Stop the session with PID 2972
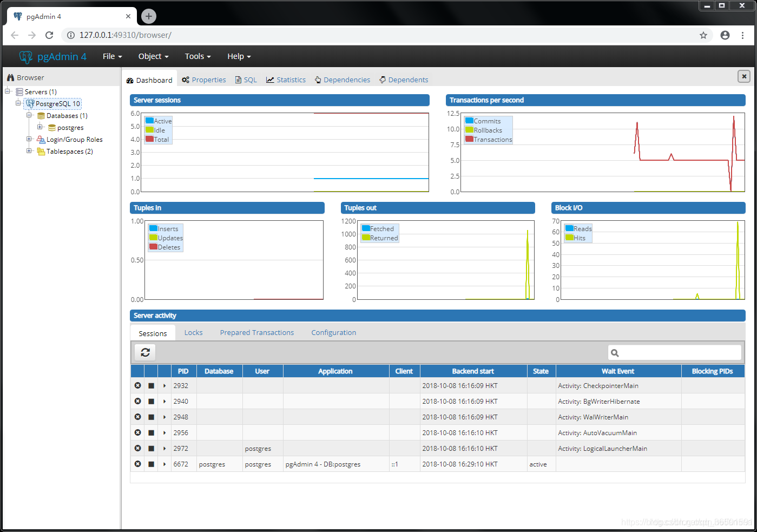 point(151,448)
